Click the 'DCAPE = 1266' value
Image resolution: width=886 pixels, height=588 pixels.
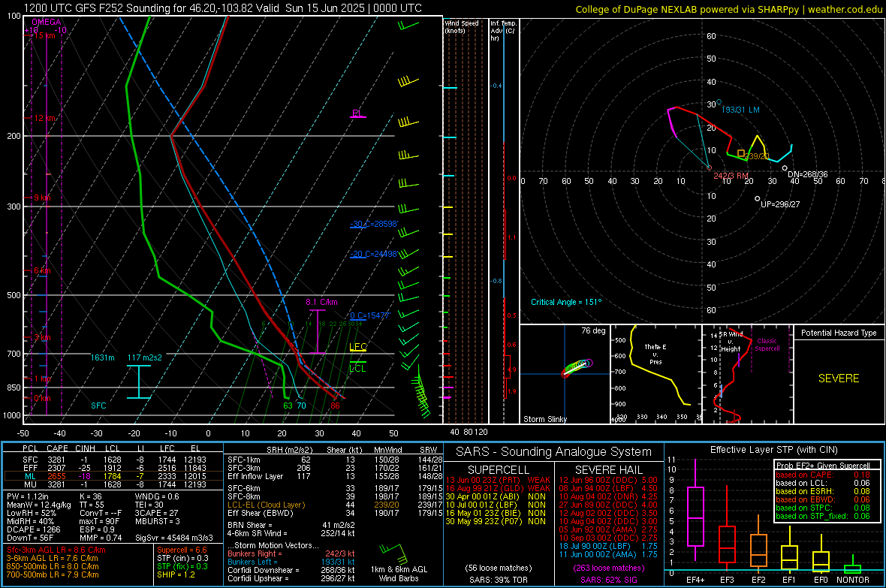tap(33, 529)
